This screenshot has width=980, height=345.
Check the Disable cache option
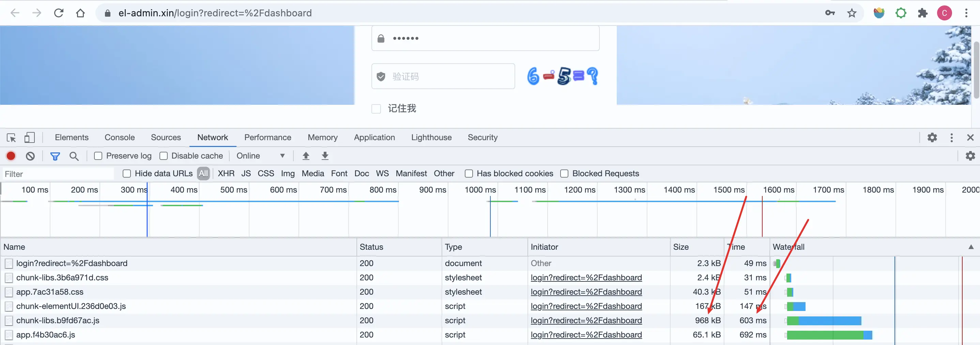coord(164,156)
